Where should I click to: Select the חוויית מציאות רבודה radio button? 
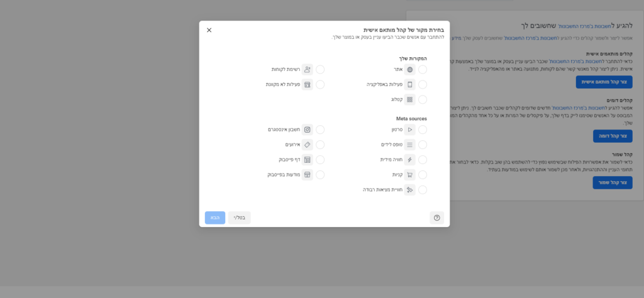click(x=422, y=190)
